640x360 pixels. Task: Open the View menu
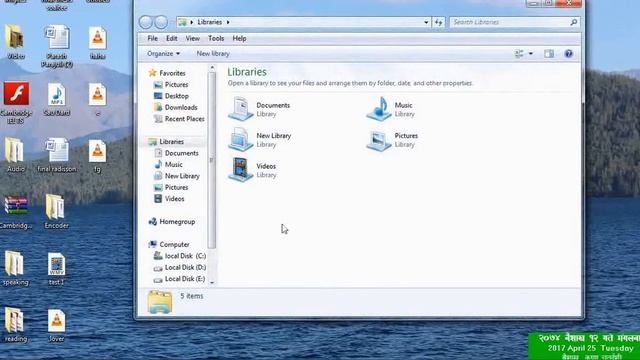pos(193,38)
